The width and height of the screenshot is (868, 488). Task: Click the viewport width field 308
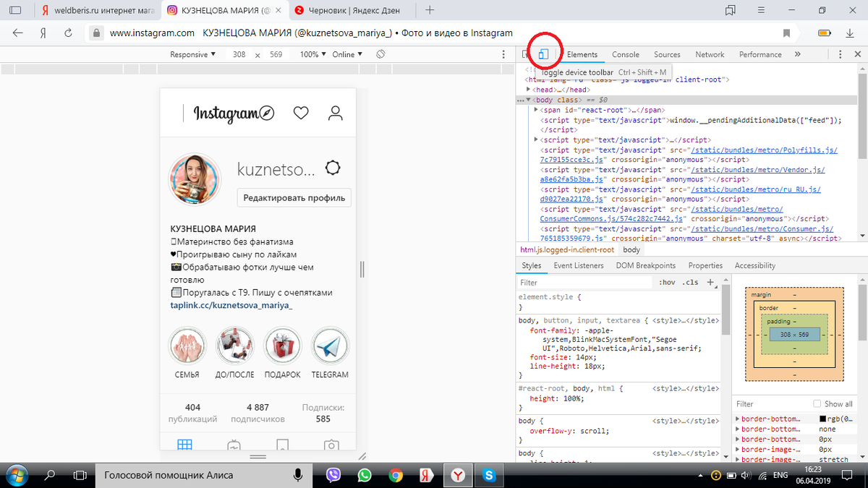pyautogui.click(x=239, y=54)
